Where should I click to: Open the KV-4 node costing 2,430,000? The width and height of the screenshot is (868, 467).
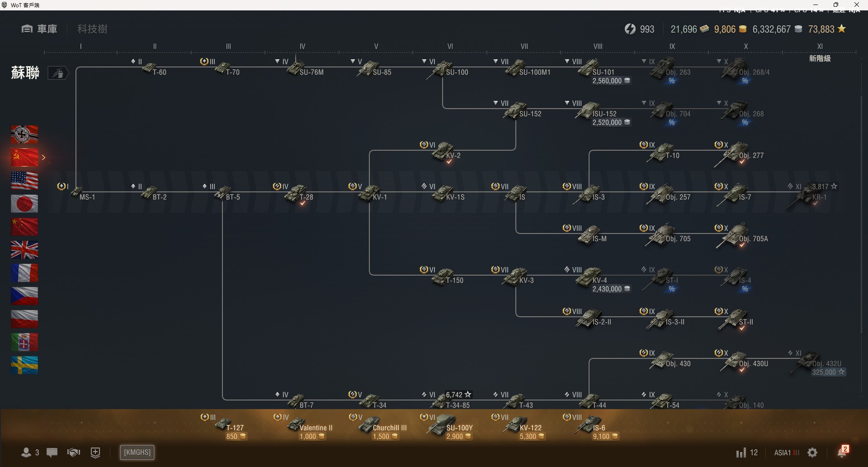597,280
